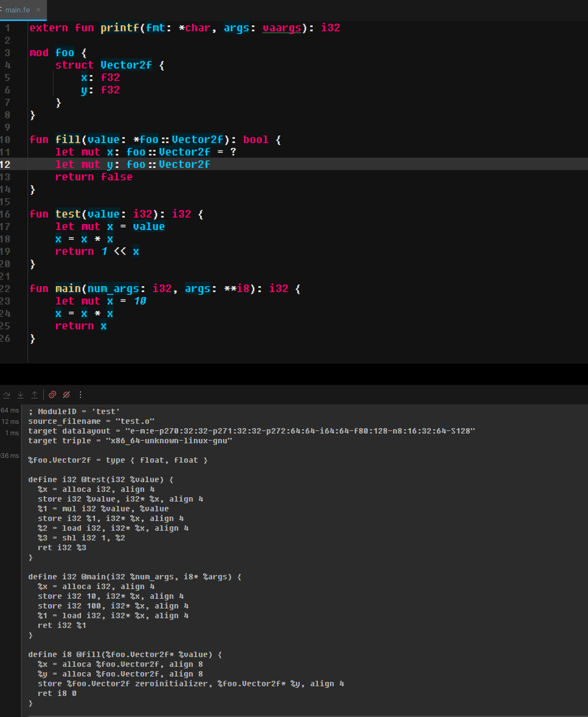Viewport: 588px width, 717px height.
Task: Click 'let mut y: foo::Vector2f' line
Action: tap(133, 164)
